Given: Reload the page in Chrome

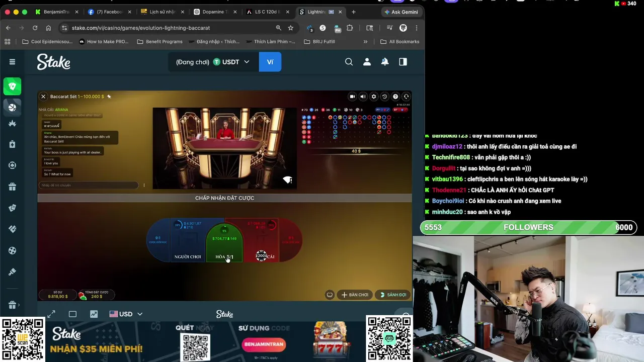Looking at the screenshot, I should coord(35,28).
